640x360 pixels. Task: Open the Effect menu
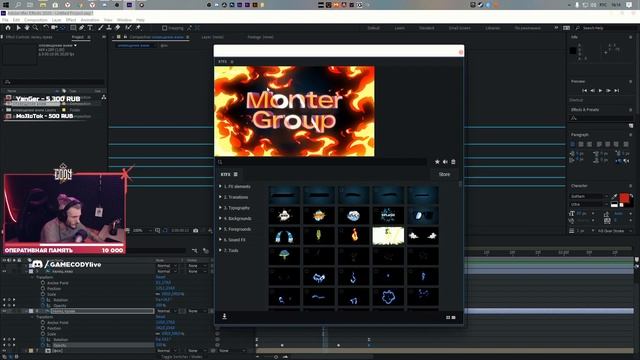(71, 20)
